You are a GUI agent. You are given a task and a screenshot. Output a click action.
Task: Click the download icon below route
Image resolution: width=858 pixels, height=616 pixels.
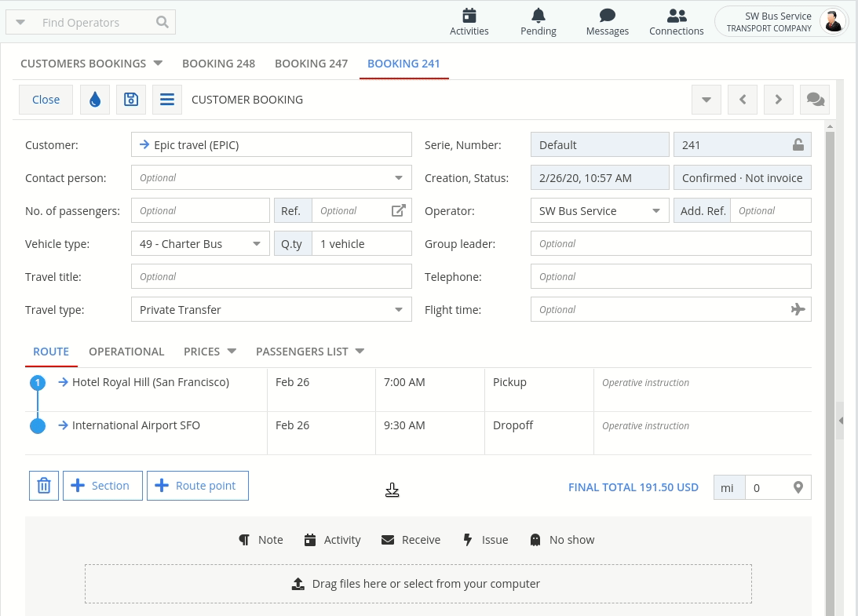[x=392, y=490]
